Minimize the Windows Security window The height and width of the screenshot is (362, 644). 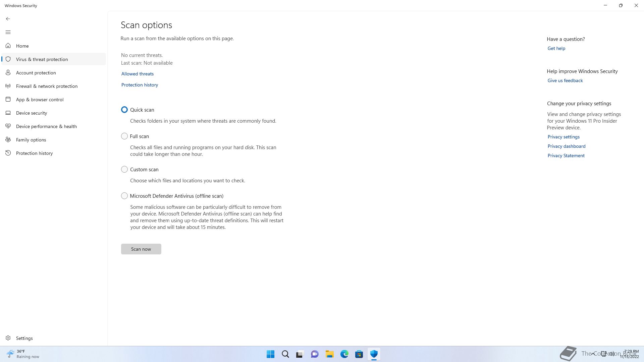pyautogui.click(x=605, y=5)
